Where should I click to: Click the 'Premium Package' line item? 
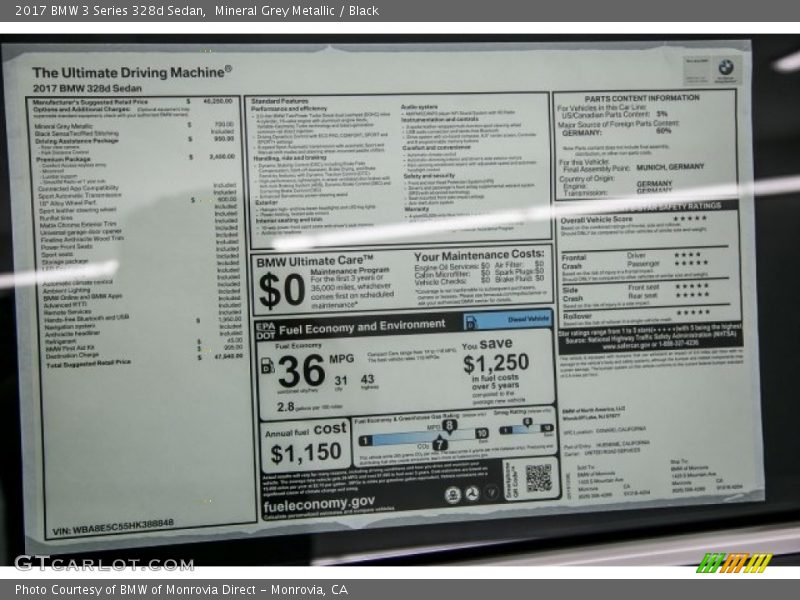(x=135, y=159)
